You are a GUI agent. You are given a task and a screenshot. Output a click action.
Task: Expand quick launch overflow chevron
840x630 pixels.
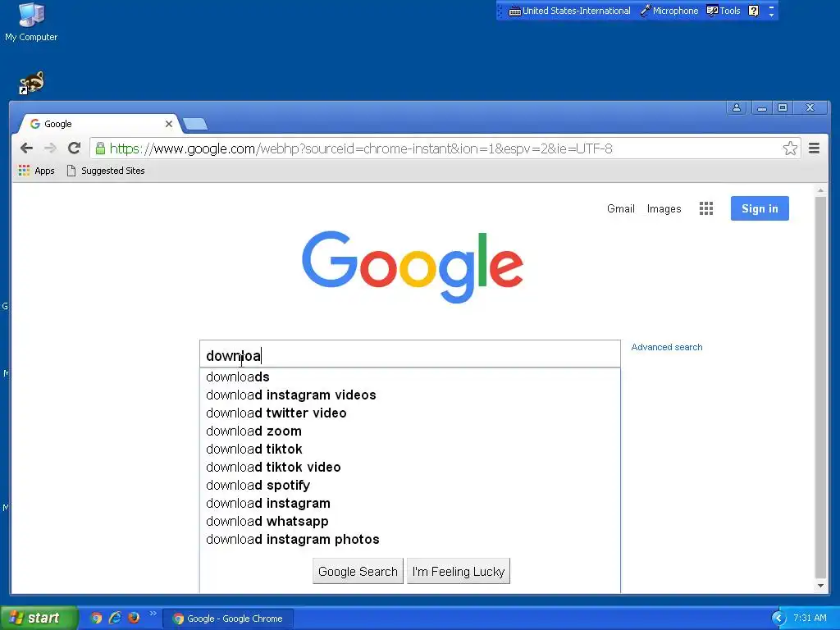click(153, 614)
